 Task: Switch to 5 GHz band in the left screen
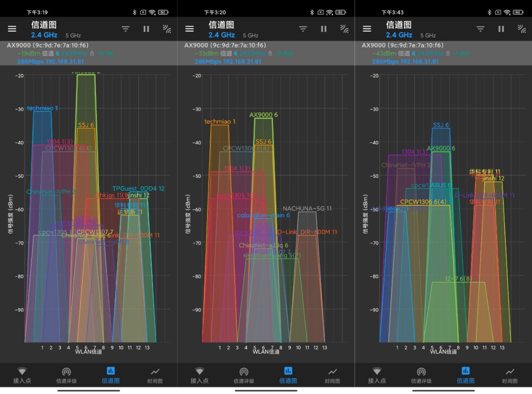[x=73, y=35]
